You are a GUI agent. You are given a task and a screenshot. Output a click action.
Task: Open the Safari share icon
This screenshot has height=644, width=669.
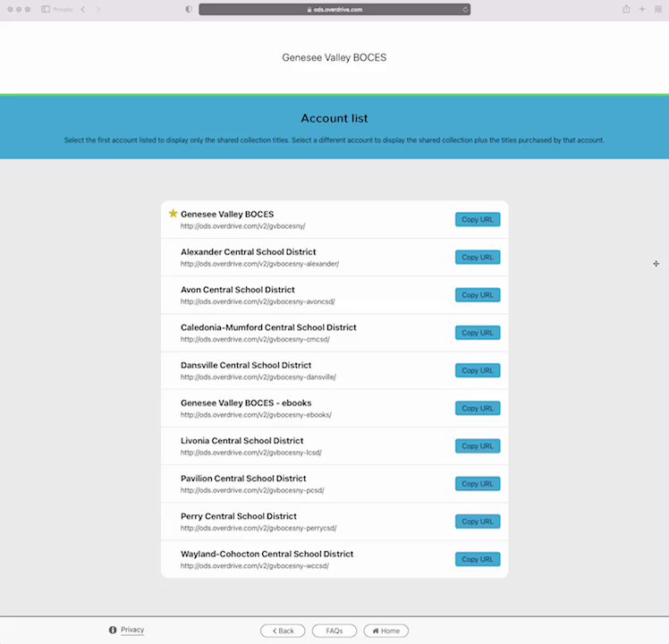[x=626, y=9]
